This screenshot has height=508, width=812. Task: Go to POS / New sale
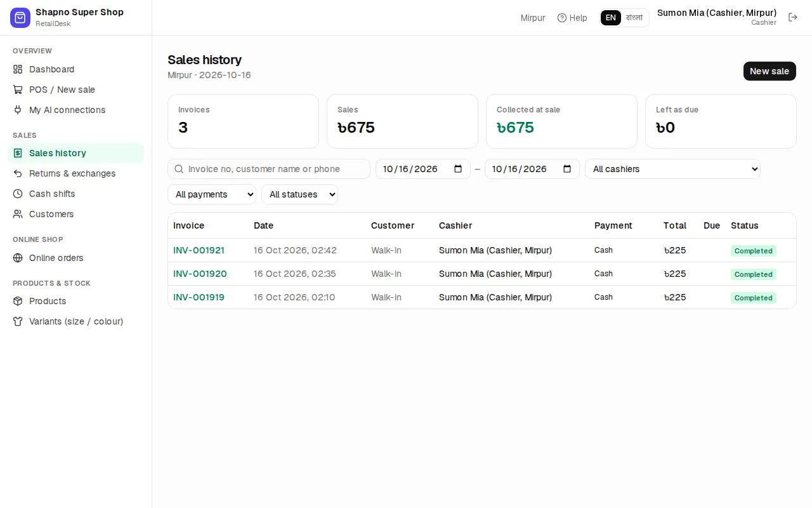click(x=76, y=90)
